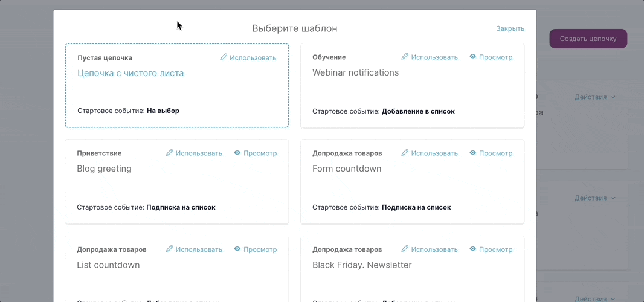The width and height of the screenshot is (644, 302).
Task: Click Использовать for Webinar notifications
Action: pyautogui.click(x=434, y=57)
